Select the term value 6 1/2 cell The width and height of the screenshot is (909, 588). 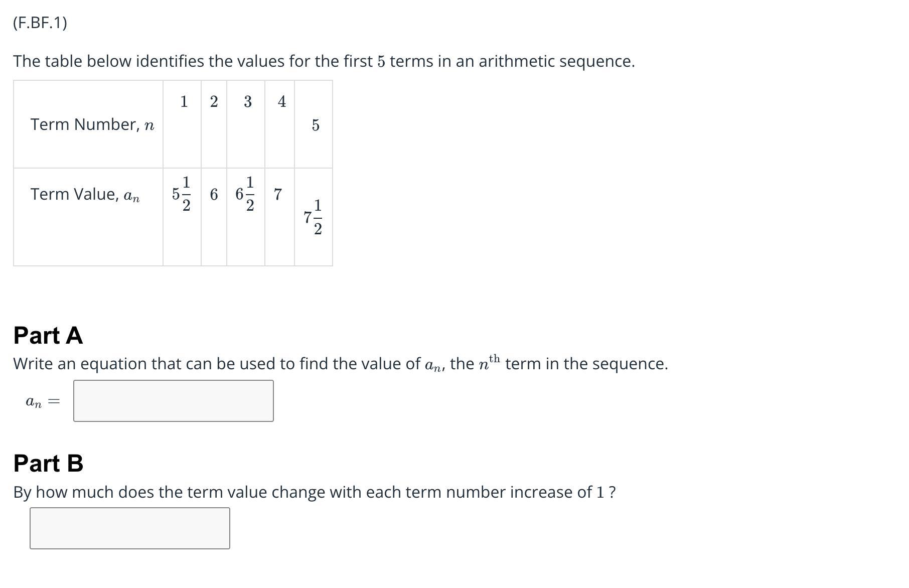point(245,194)
